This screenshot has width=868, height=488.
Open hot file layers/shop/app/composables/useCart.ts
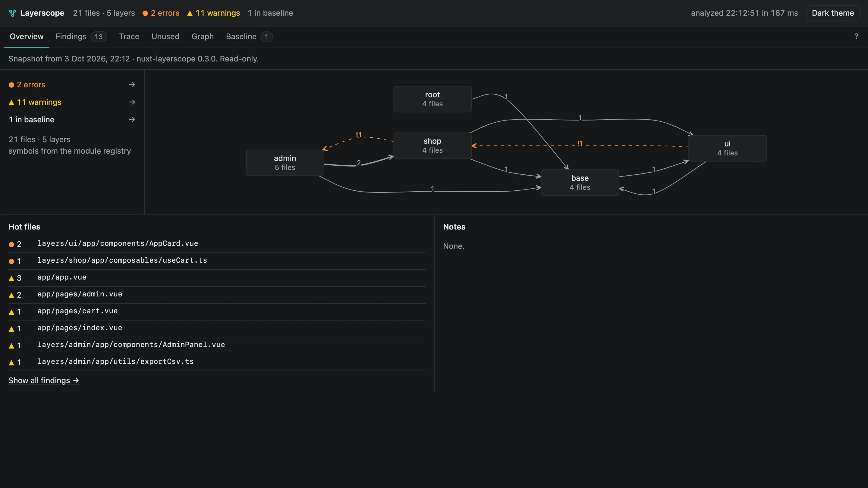[x=217, y=261]
